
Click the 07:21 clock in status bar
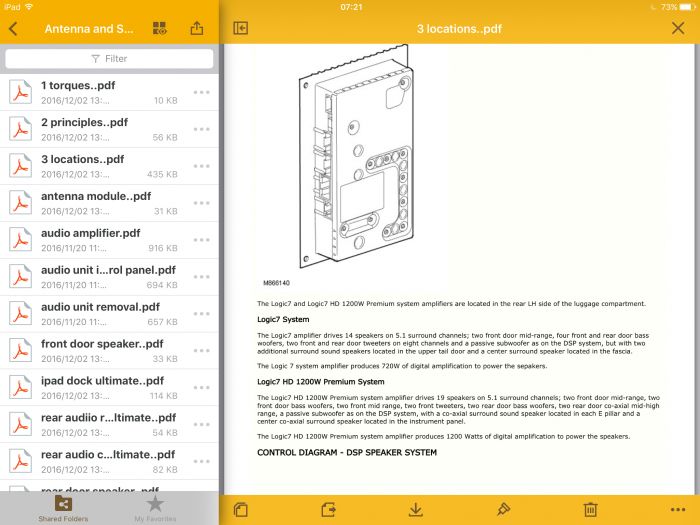coord(351,7)
